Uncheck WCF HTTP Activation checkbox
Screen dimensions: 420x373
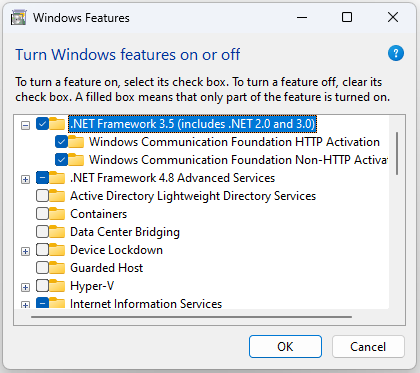click(61, 142)
